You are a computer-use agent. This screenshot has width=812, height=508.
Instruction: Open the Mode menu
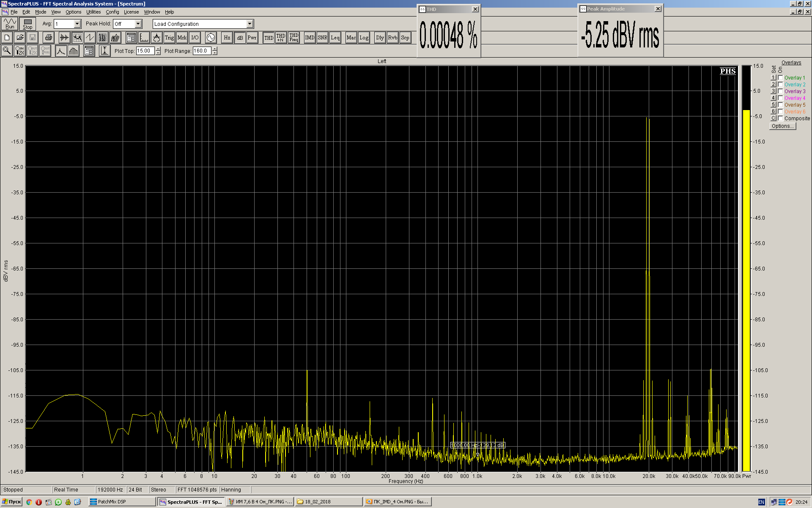[x=41, y=12]
